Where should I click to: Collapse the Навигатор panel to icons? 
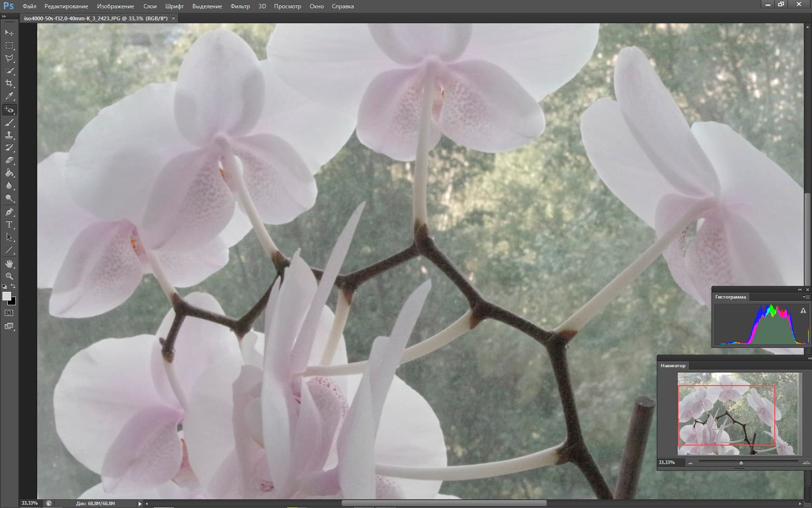pos(809,358)
